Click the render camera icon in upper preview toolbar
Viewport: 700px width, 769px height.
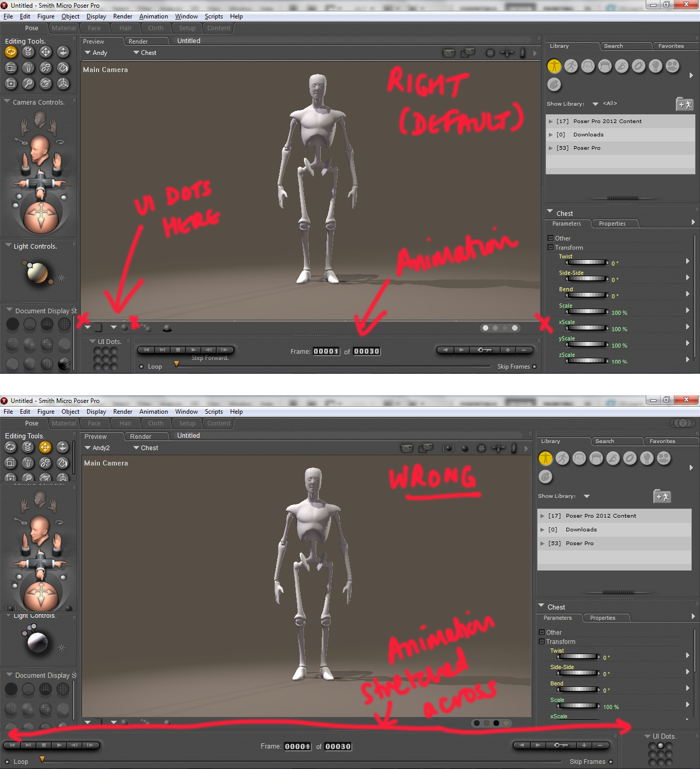tap(449, 53)
